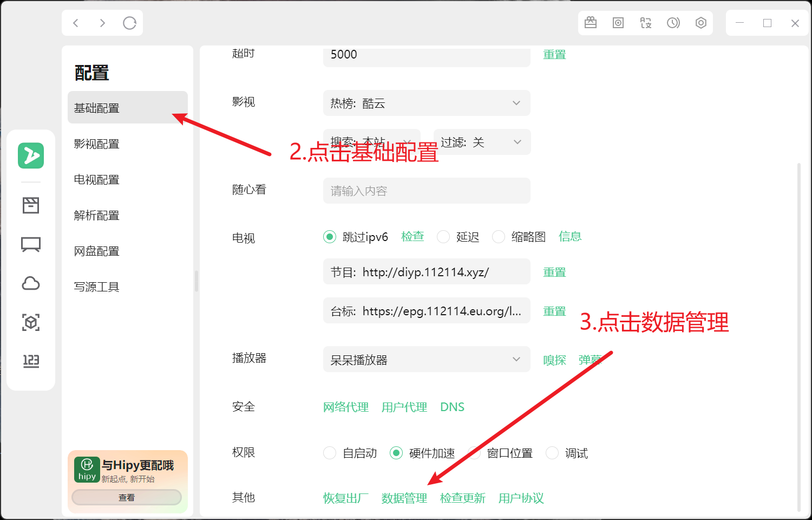
Task: Open the 用户协议 link
Action: coord(521,498)
